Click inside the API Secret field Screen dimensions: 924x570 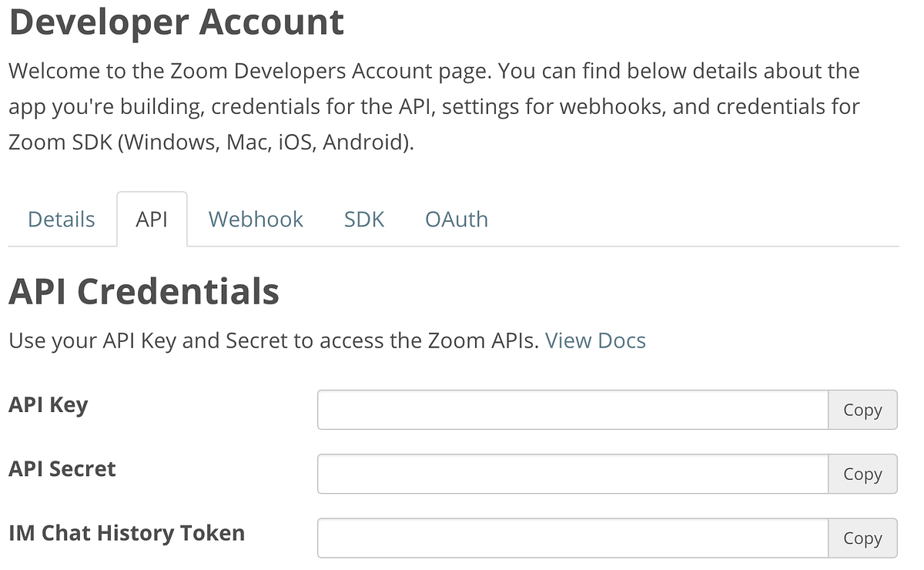click(x=572, y=474)
